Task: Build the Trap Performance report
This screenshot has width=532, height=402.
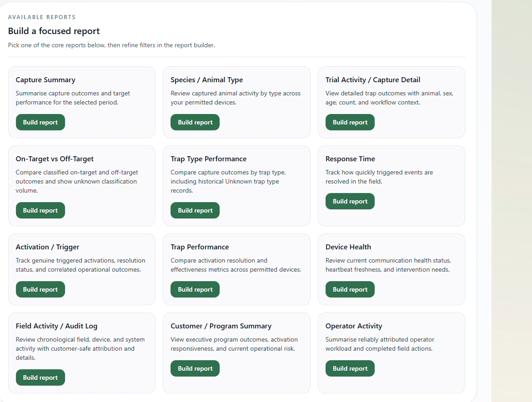Action: [195, 289]
